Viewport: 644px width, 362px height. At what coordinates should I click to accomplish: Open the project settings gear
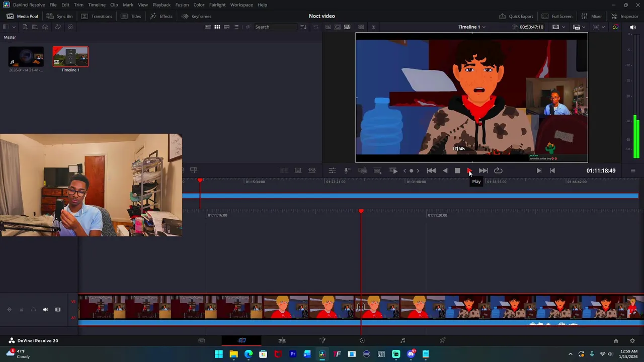pyautogui.click(x=632, y=340)
